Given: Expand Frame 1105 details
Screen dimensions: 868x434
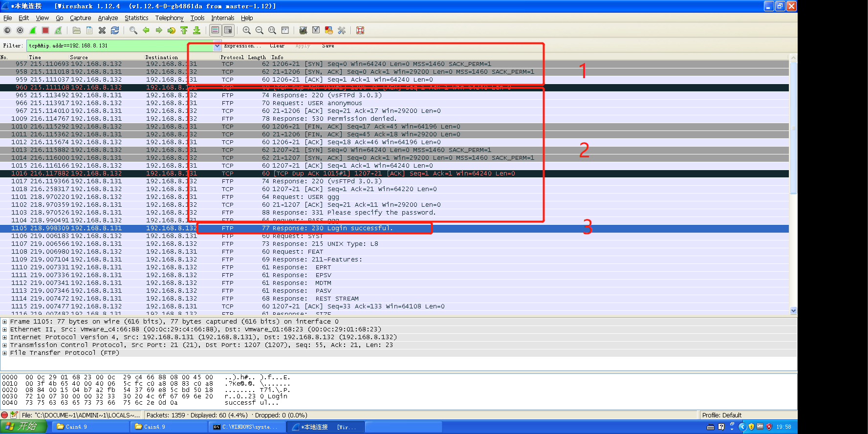Looking at the screenshot, I should [x=4, y=322].
